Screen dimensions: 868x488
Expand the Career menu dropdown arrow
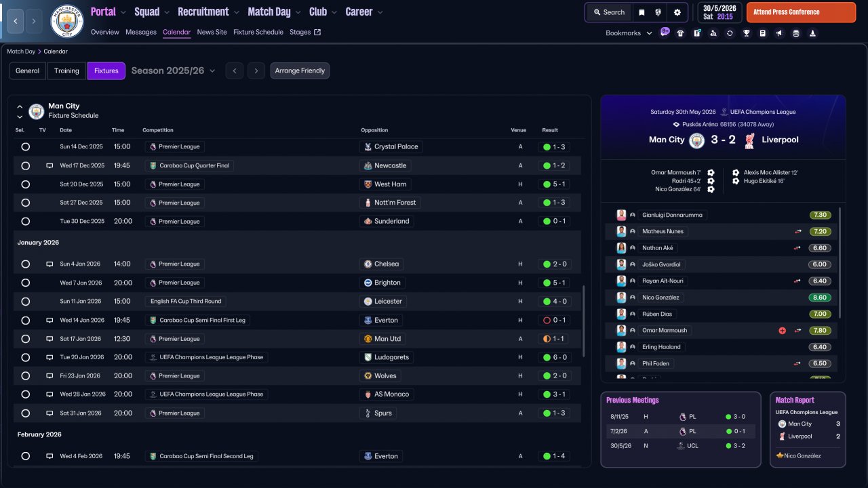coord(380,12)
